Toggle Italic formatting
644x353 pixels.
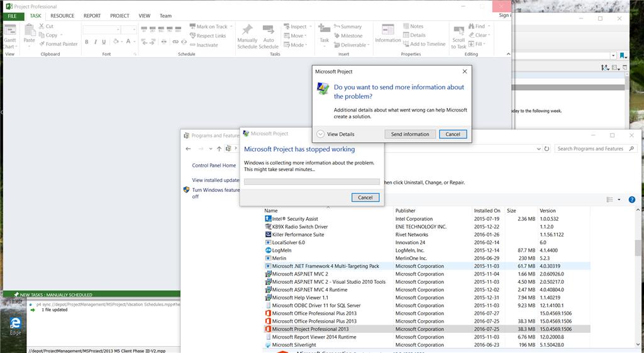tap(96, 42)
